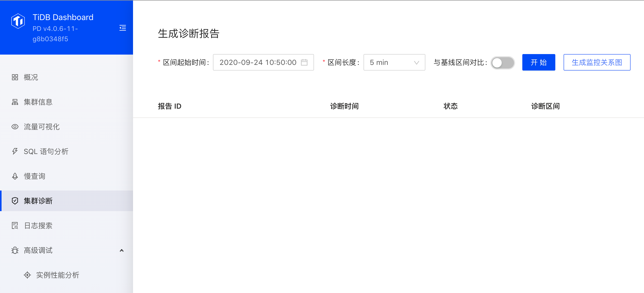Screen dimensions: 644x293
Task: Click the bug icon for 高级调试
Action: point(15,250)
